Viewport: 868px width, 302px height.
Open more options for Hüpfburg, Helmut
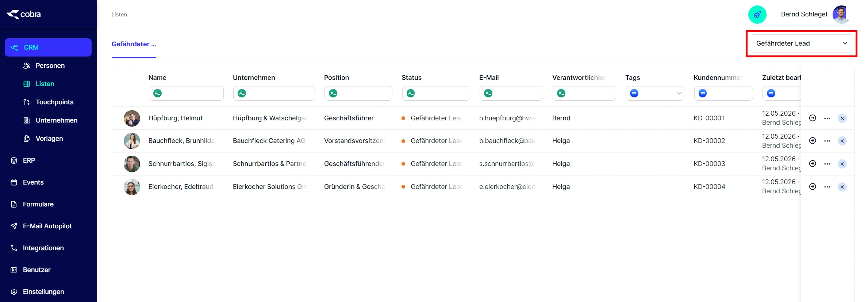click(x=827, y=118)
